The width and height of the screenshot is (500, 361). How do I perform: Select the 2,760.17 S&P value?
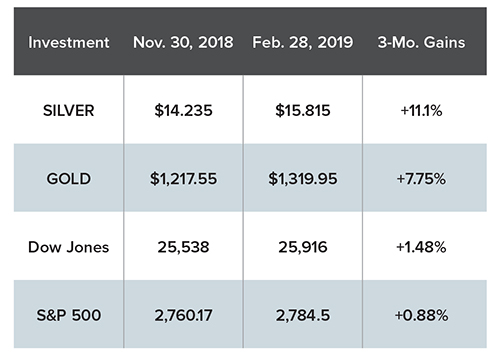(x=183, y=315)
